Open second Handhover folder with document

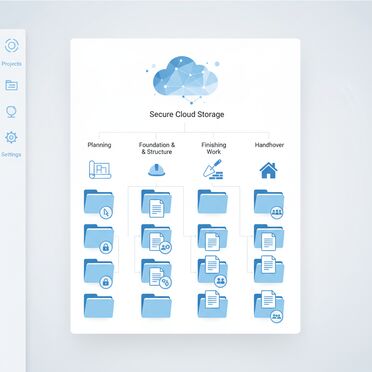(269, 237)
